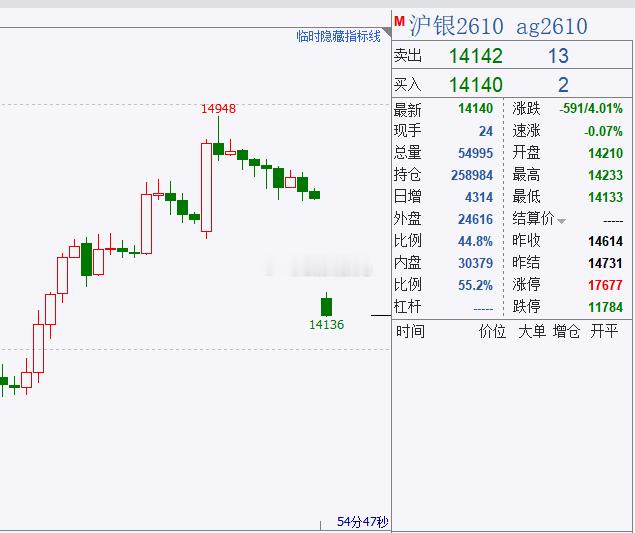
Task: Click the contract title 沪银2610
Action: (456, 26)
